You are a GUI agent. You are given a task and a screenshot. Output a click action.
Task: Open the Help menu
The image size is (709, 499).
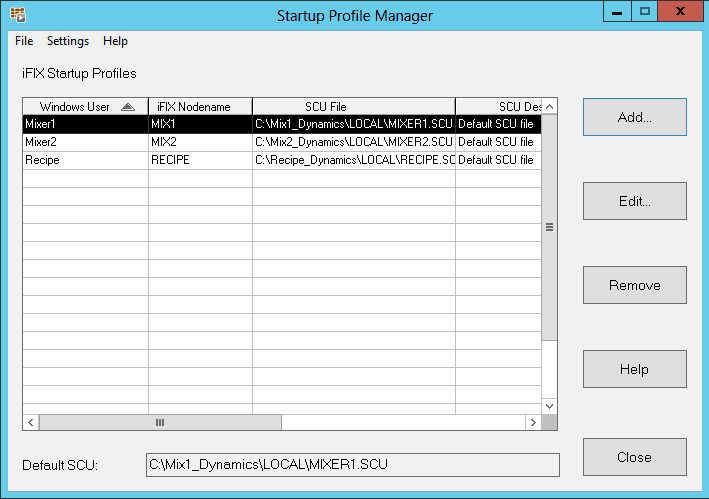[x=115, y=41]
